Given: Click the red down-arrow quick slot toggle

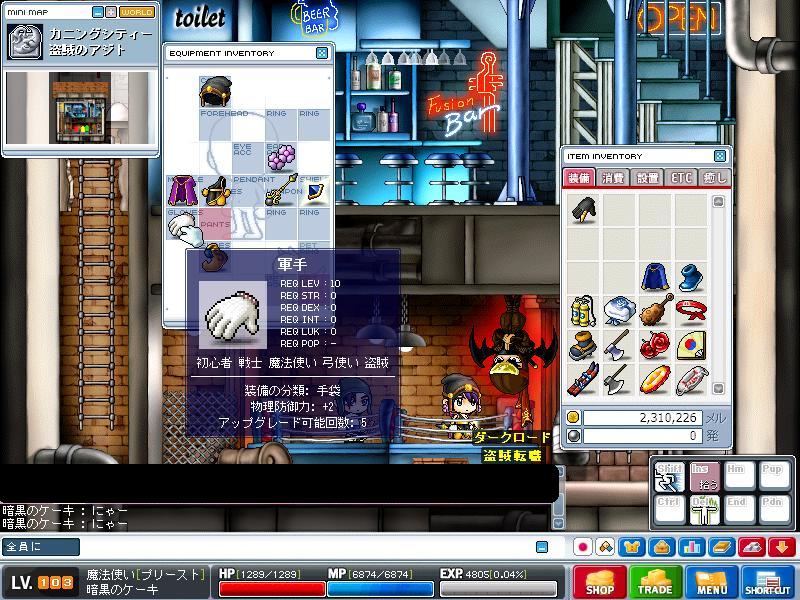Looking at the screenshot, I should tap(782, 547).
